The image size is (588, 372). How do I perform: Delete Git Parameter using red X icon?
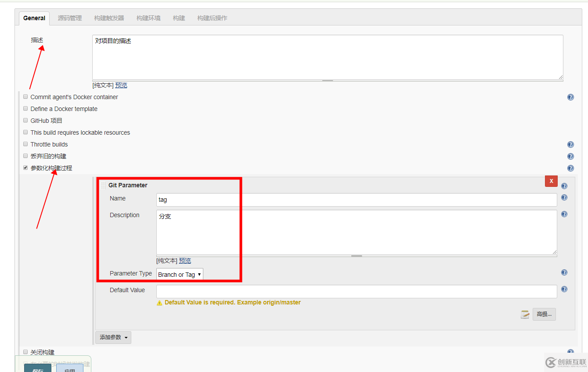(551, 181)
